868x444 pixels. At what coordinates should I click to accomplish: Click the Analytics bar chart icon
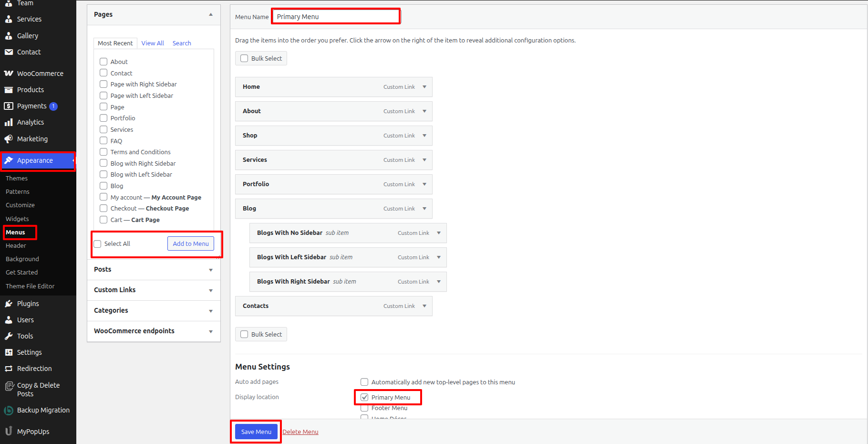[9, 122]
